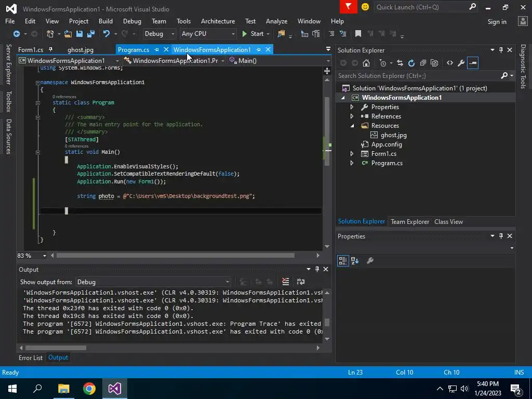Toggle pin on Form1.cs tab
The height and width of the screenshot is (399, 532).
click(x=50, y=49)
